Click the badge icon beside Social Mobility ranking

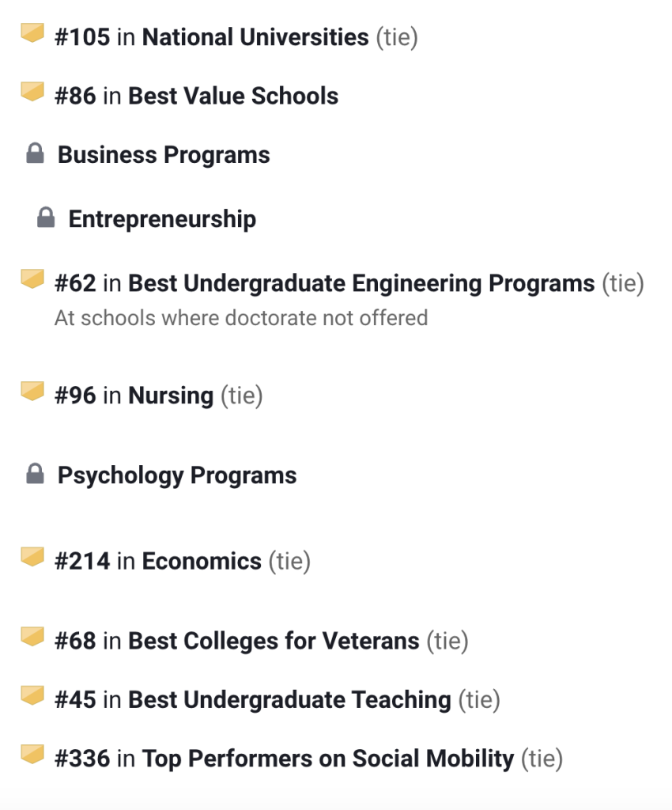(x=32, y=755)
